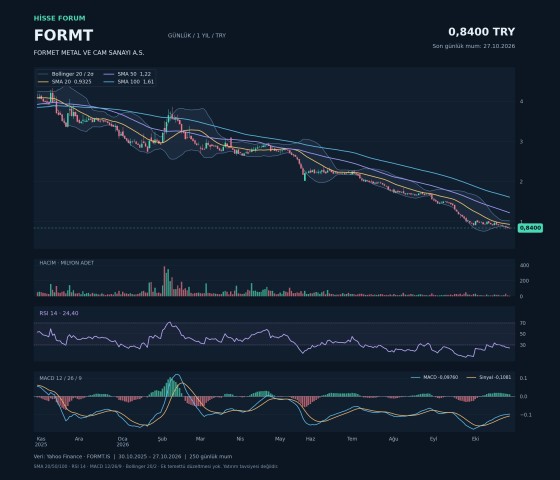Click the GÜNLÜK / 1 YIL / TRY label
Image resolution: width=560 pixels, height=480 pixels.
[197, 35]
